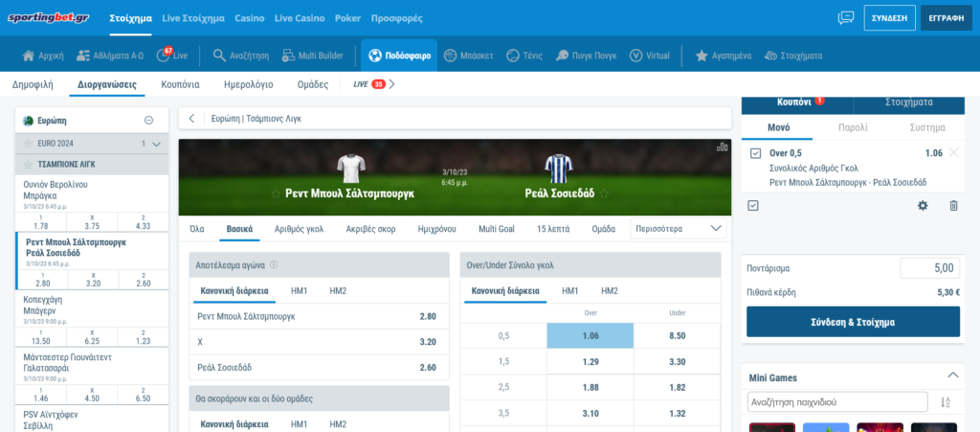Toggle select-all checkbox in betslip

(753, 205)
